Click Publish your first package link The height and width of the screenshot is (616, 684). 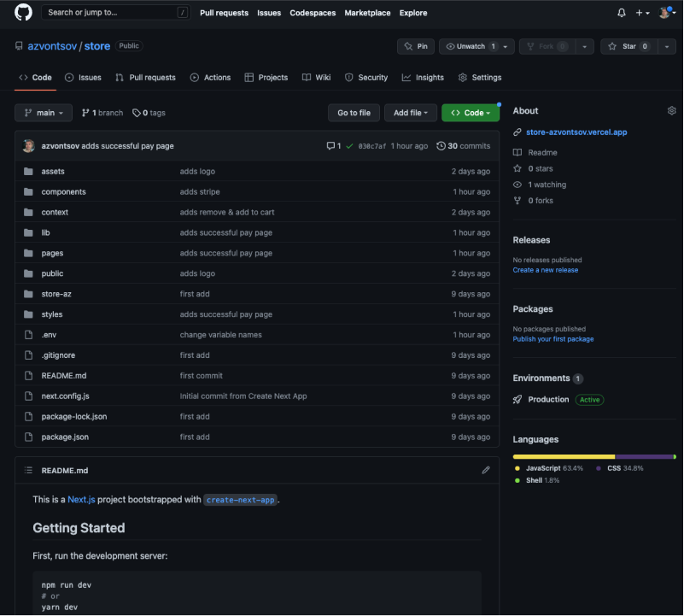coord(553,339)
